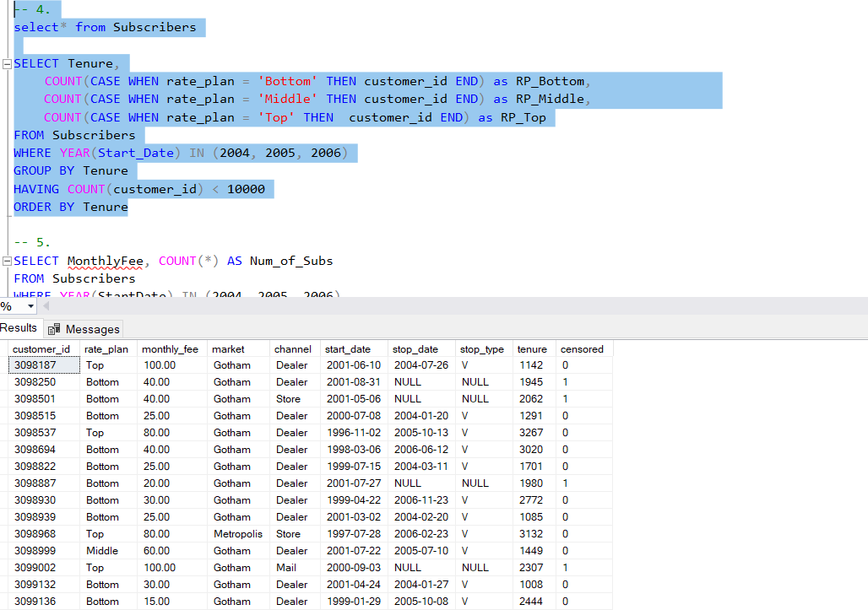The width and height of the screenshot is (868, 610).
Task: Click the censored column header
Action: 583,348
